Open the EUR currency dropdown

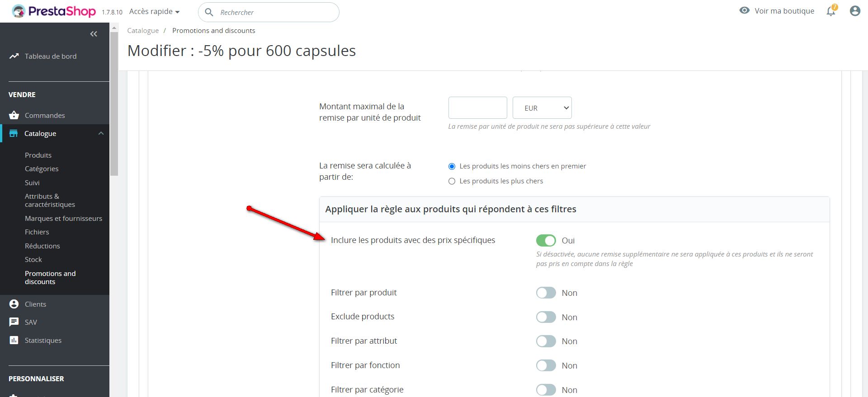click(542, 108)
